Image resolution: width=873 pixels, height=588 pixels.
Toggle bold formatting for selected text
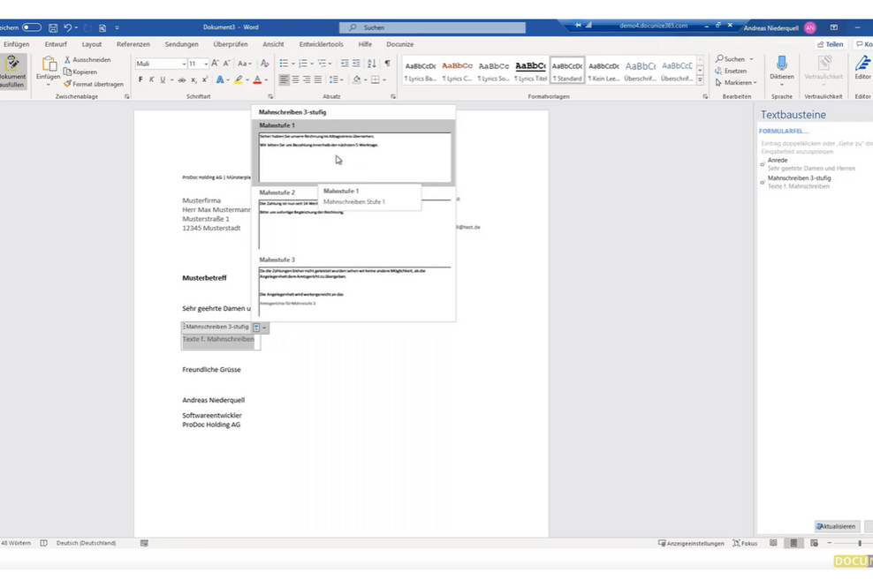point(140,79)
